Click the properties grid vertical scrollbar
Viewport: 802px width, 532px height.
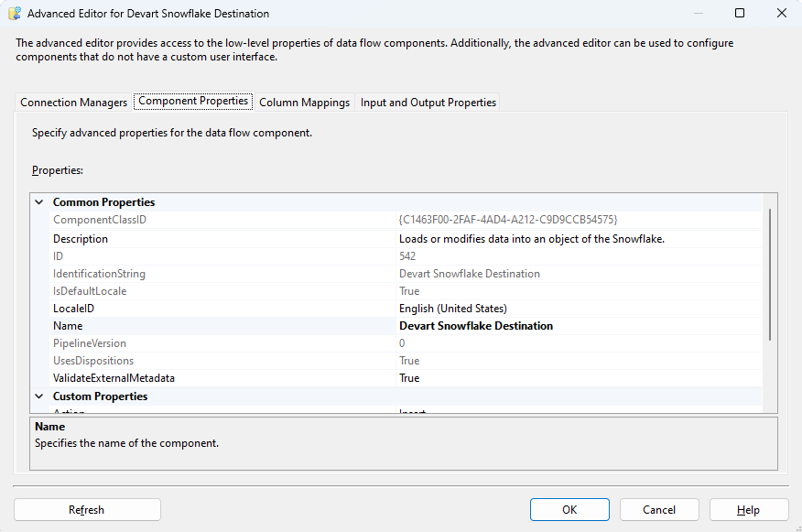pos(770,275)
